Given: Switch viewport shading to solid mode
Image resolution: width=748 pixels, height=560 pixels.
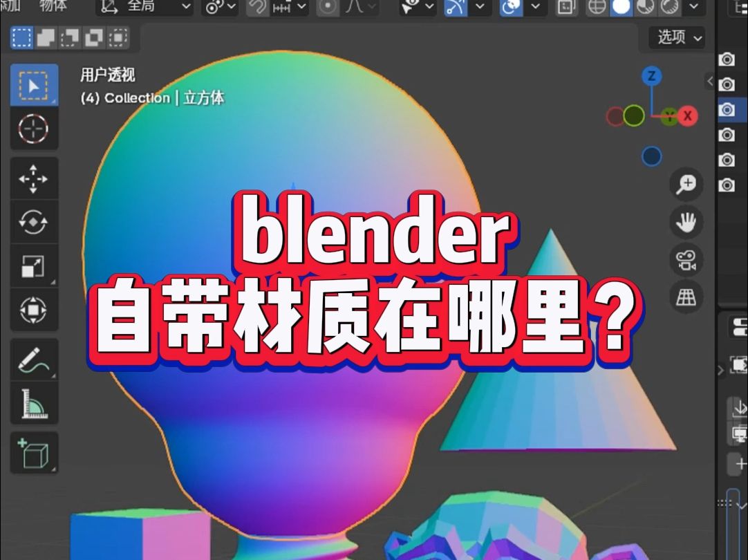Looking at the screenshot, I should [621, 7].
